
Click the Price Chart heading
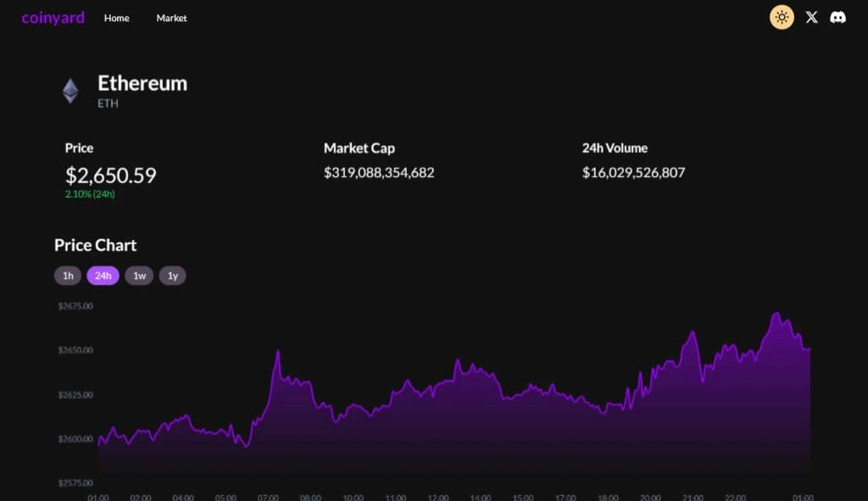click(95, 245)
